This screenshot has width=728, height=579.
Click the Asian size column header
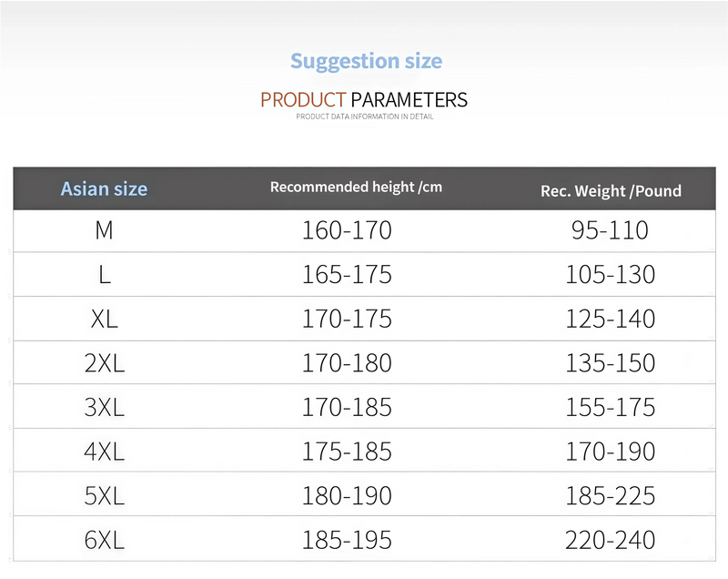pyautogui.click(x=104, y=189)
